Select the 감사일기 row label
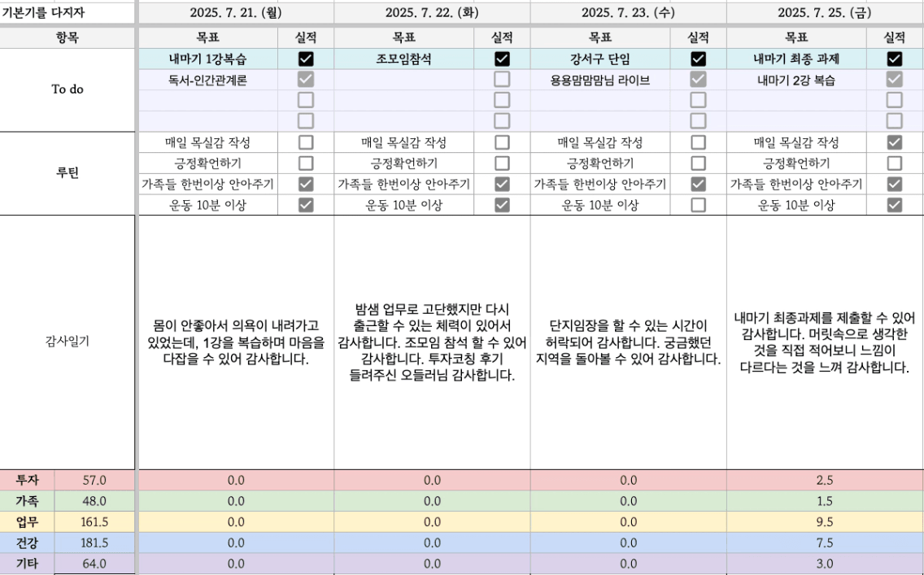This screenshot has height=575, width=924. 68,342
